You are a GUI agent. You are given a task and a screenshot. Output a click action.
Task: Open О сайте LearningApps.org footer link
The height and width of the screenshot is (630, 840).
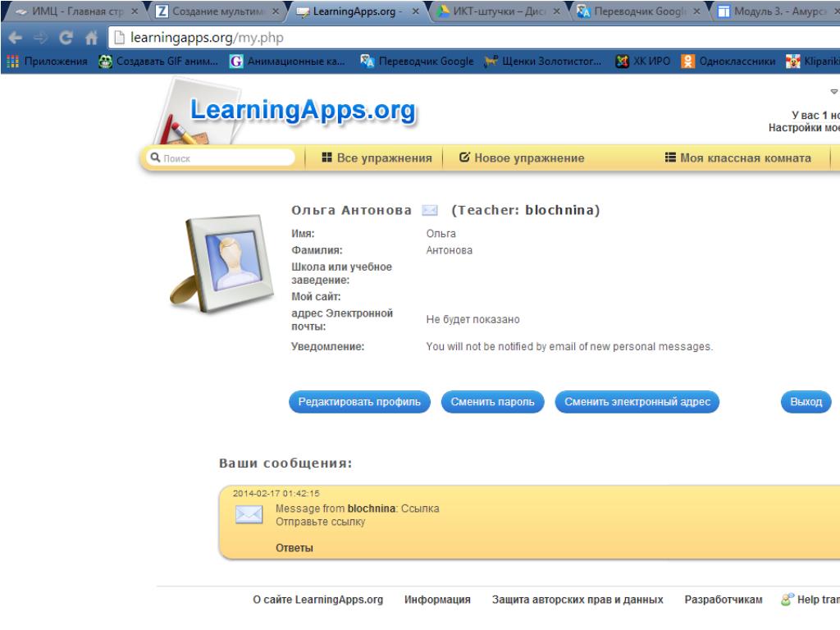point(318,600)
